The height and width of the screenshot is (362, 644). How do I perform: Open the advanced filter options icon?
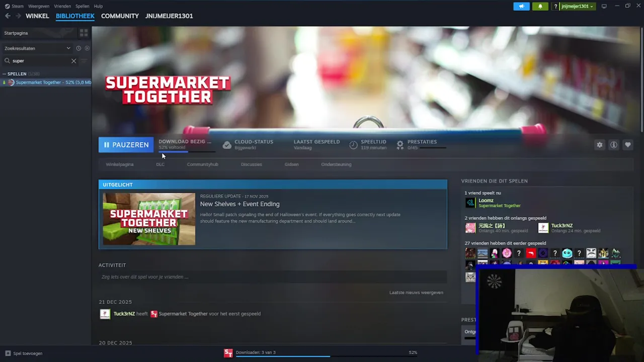[84, 61]
